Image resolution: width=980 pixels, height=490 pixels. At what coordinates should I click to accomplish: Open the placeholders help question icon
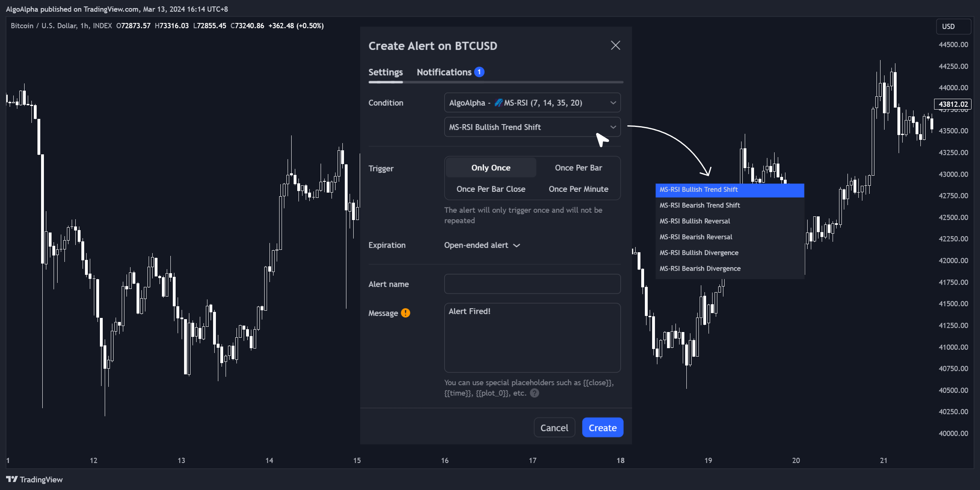pyautogui.click(x=535, y=393)
